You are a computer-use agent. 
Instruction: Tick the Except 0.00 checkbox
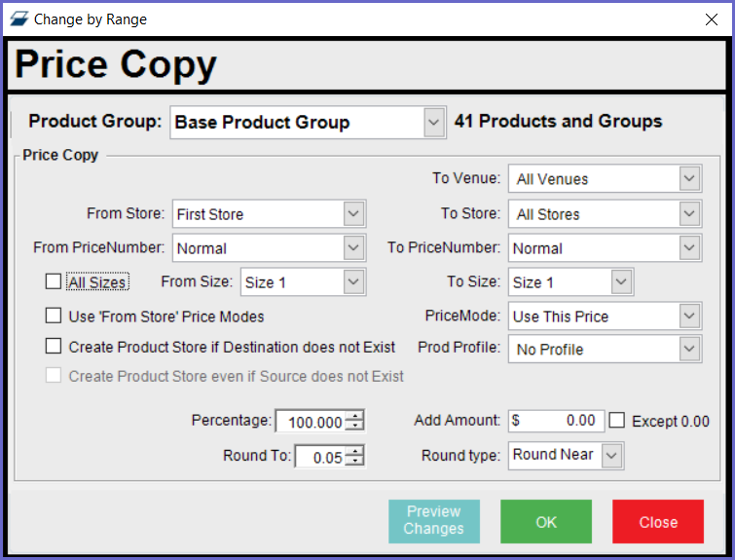[x=617, y=421]
